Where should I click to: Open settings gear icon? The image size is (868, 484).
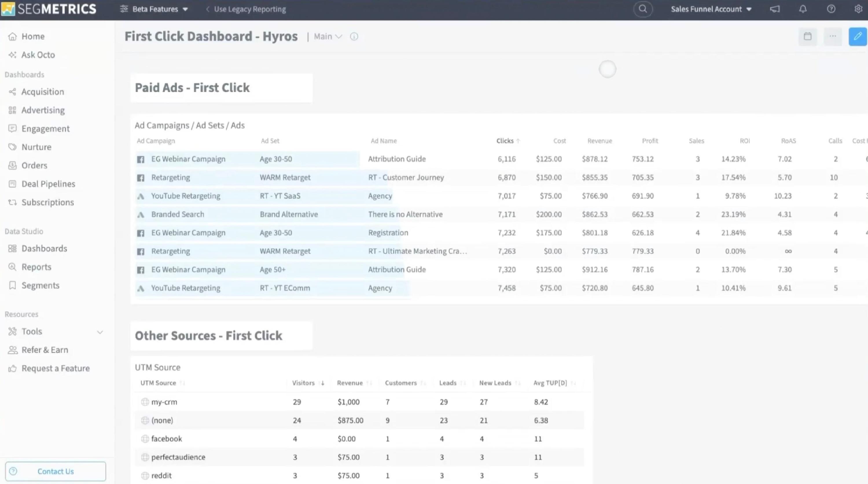858,9
